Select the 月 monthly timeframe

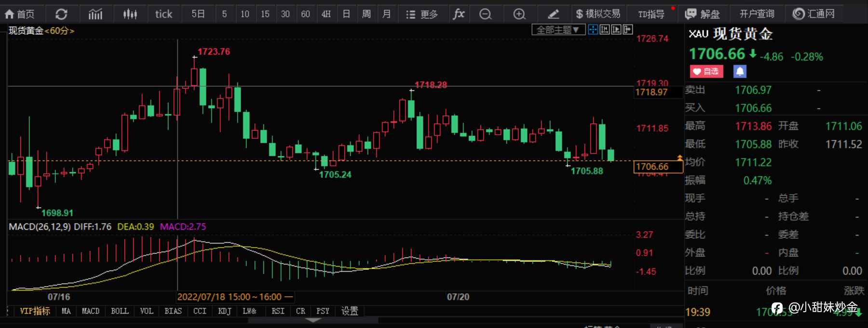[x=387, y=14]
